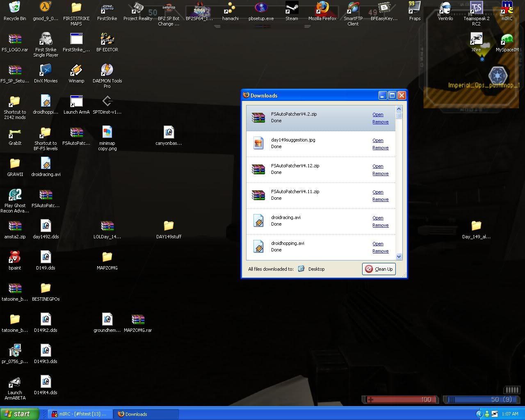Select the bpaint desktop icon
Image resolution: width=525 pixels, height=420 pixels.
click(x=15, y=260)
